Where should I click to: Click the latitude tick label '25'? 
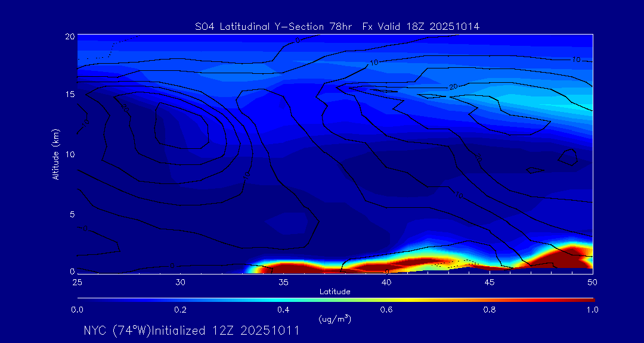(x=77, y=282)
